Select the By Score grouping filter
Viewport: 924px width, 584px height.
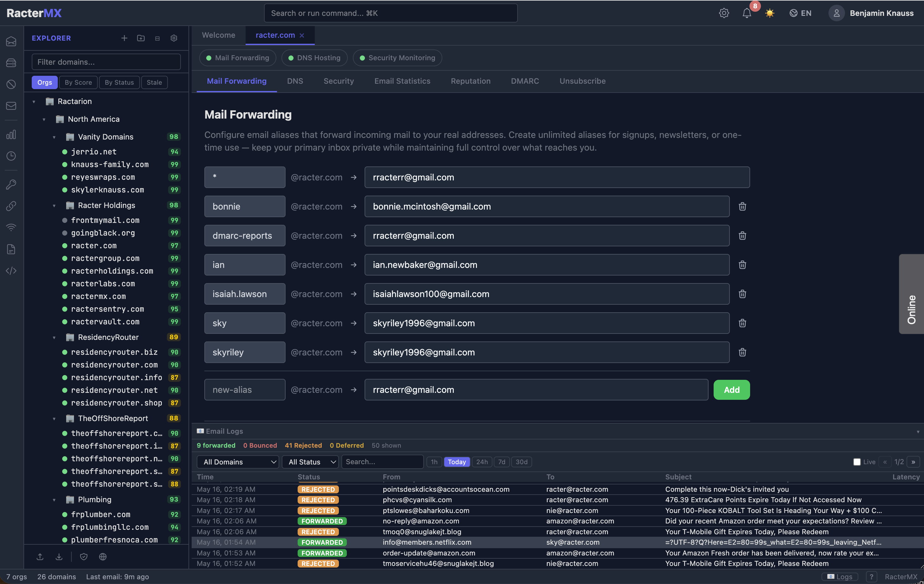pyautogui.click(x=78, y=82)
